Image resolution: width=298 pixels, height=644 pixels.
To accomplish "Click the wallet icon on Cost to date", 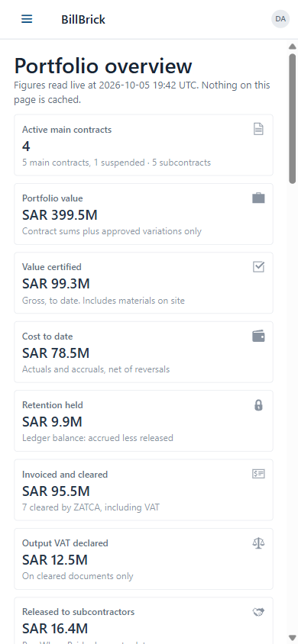I will (x=258, y=336).
